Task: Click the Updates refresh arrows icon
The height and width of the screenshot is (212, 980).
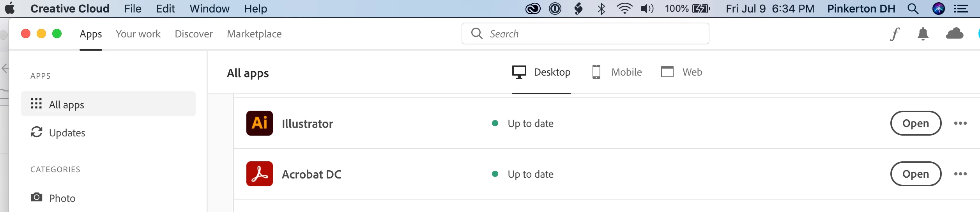Action: [x=37, y=132]
